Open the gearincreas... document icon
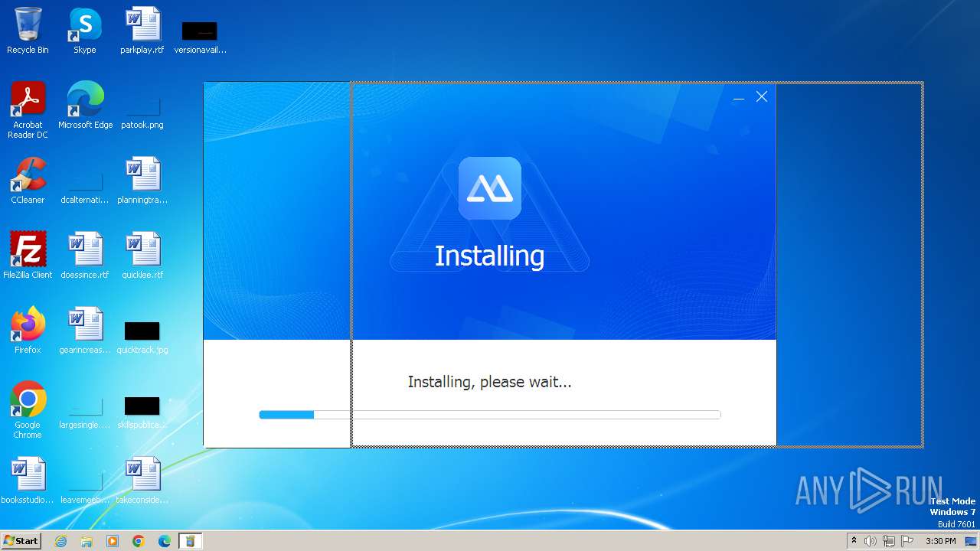 pyautogui.click(x=85, y=331)
